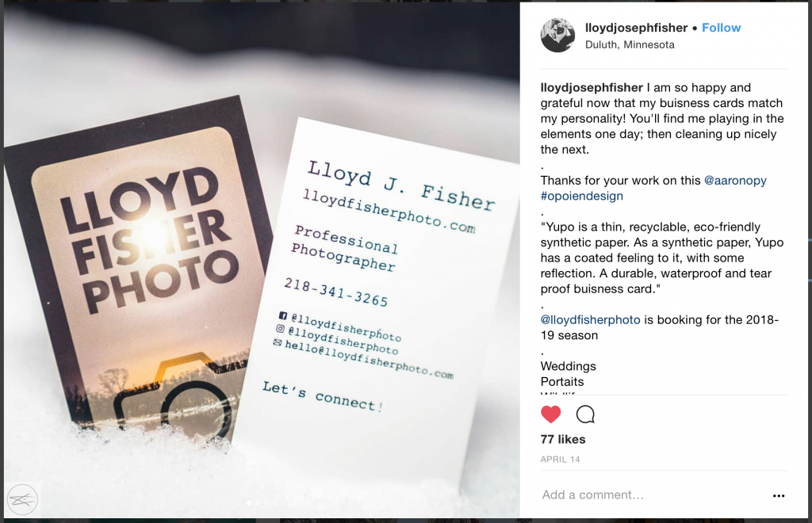Open comments via the speech bubble icon
This screenshot has height=523, width=812.
click(x=585, y=414)
